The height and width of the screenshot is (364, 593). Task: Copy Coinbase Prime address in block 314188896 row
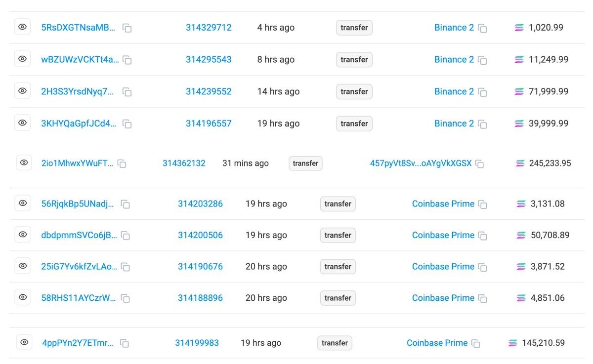(x=482, y=298)
